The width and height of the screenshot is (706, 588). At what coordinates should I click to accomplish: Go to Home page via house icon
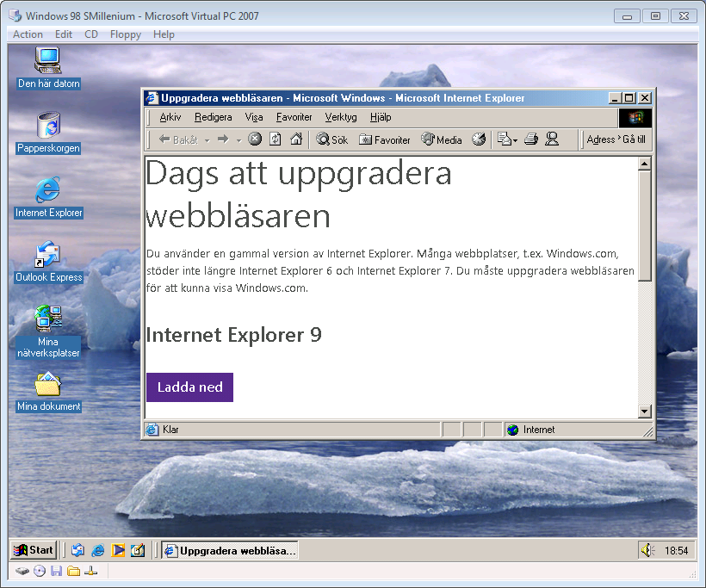(x=296, y=139)
